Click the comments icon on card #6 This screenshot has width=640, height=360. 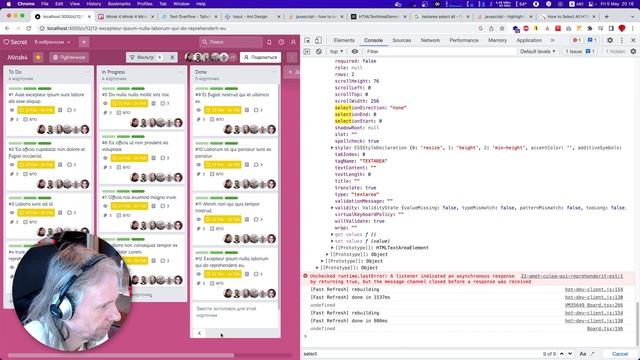tap(164, 158)
